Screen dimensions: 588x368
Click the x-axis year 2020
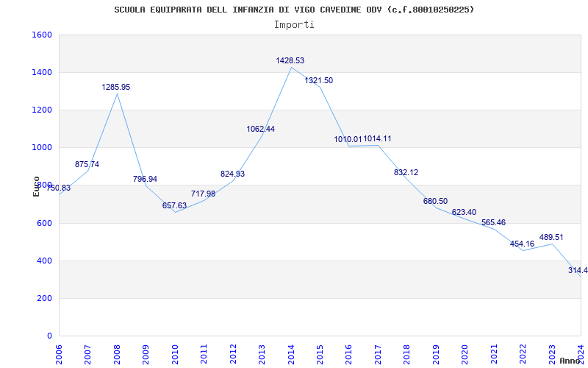click(465, 355)
